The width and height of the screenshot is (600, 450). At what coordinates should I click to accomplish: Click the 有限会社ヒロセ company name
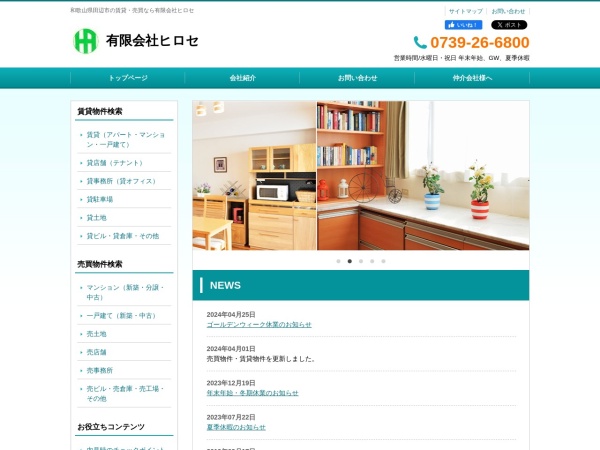coord(152,41)
